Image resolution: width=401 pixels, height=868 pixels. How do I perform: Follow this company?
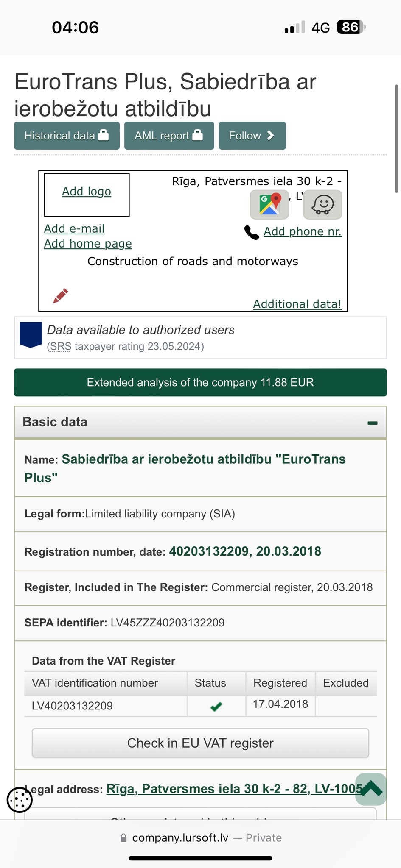pyautogui.click(x=252, y=136)
